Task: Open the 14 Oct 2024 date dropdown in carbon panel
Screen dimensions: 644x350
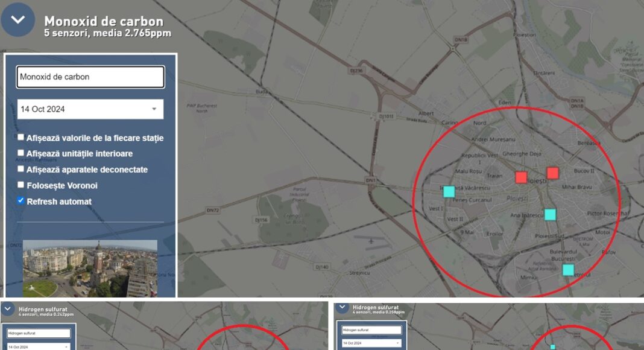Action: (90, 109)
